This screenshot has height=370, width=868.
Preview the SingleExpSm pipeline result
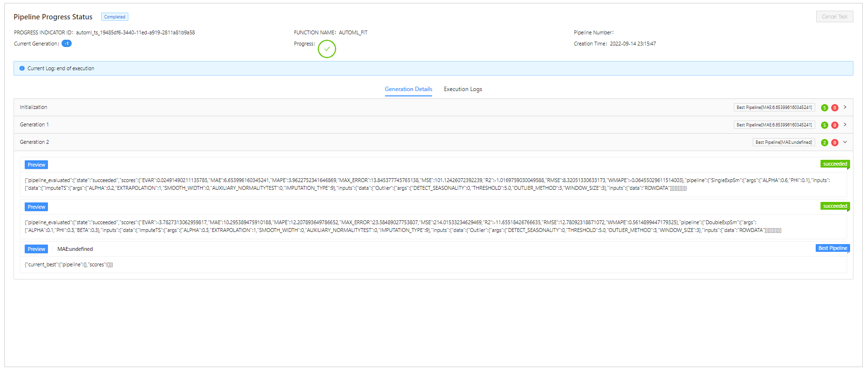36,165
